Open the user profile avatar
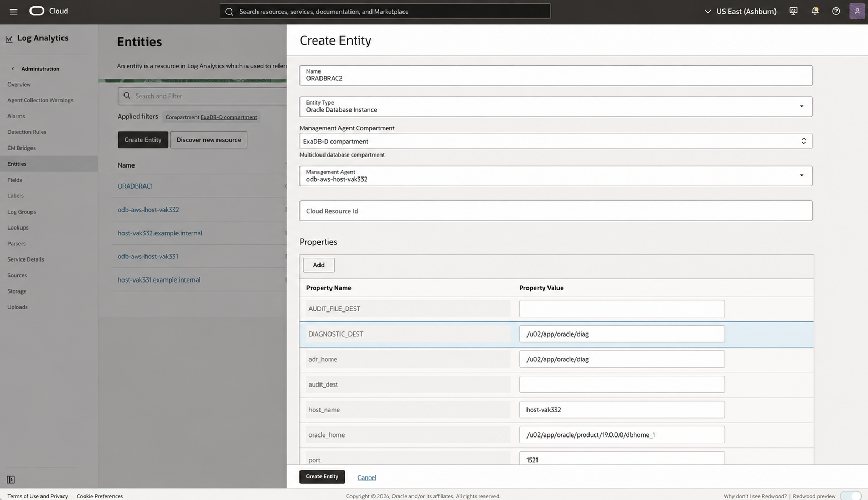 (x=857, y=11)
